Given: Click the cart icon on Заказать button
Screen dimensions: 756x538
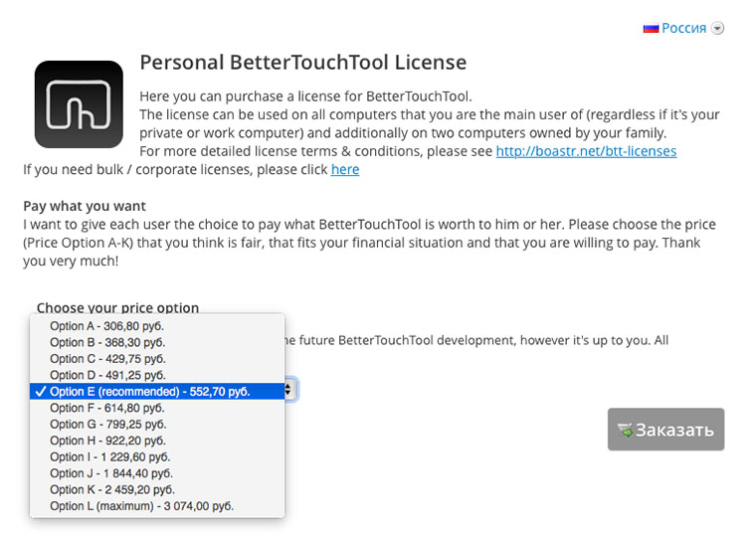Looking at the screenshot, I should pyautogui.click(x=626, y=431).
